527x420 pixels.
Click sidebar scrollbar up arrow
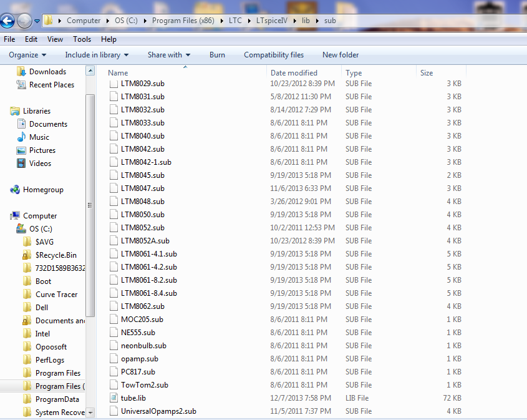coord(90,71)
